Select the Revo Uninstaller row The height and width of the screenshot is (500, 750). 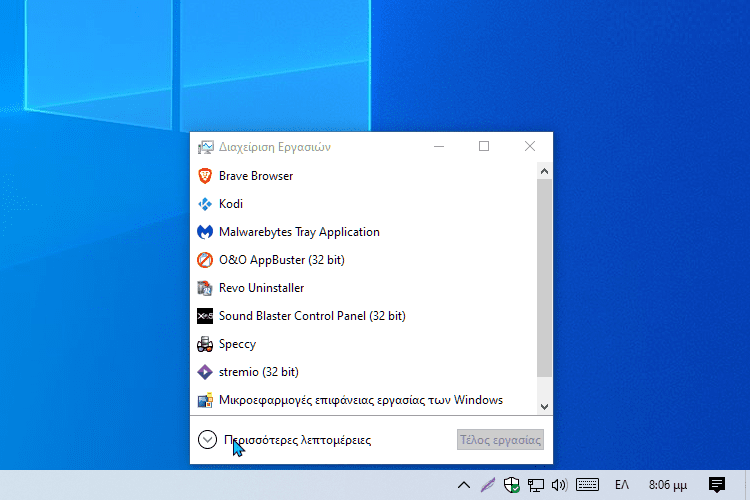click(364, 288)
